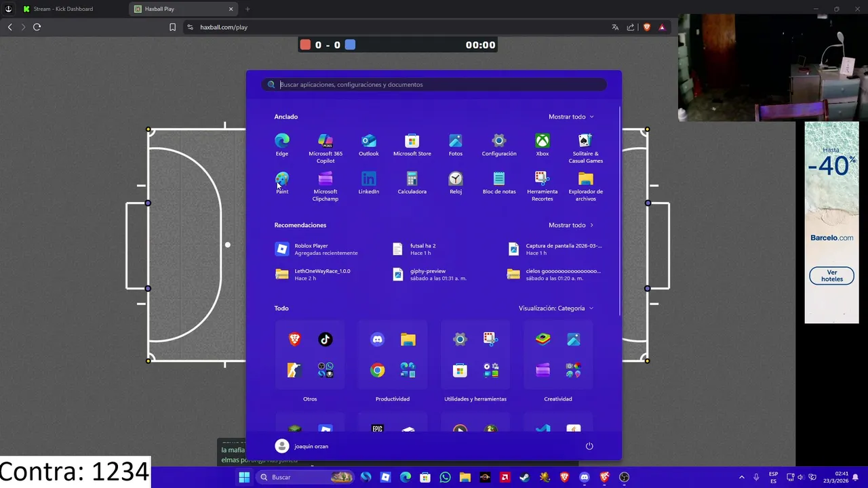Open Steam from the taskbar
This screenshot has height=488, width=868.
click(x=525, y=477)
